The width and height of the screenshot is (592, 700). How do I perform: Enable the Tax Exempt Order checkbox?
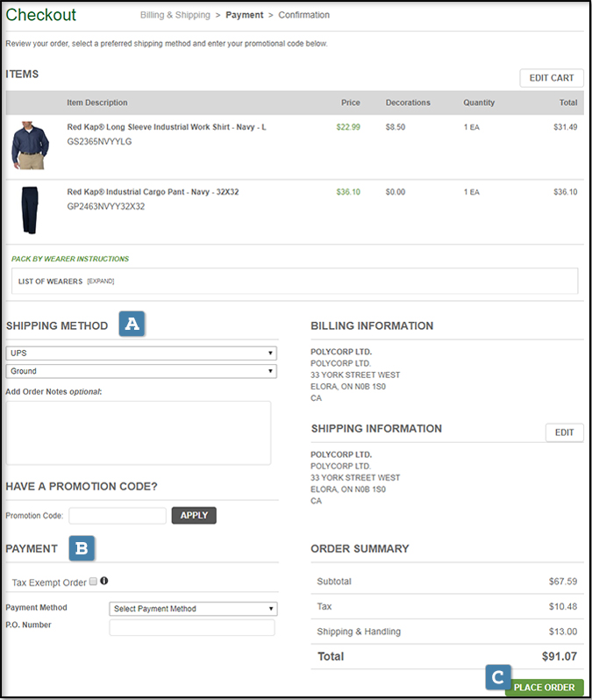point(93,582)
